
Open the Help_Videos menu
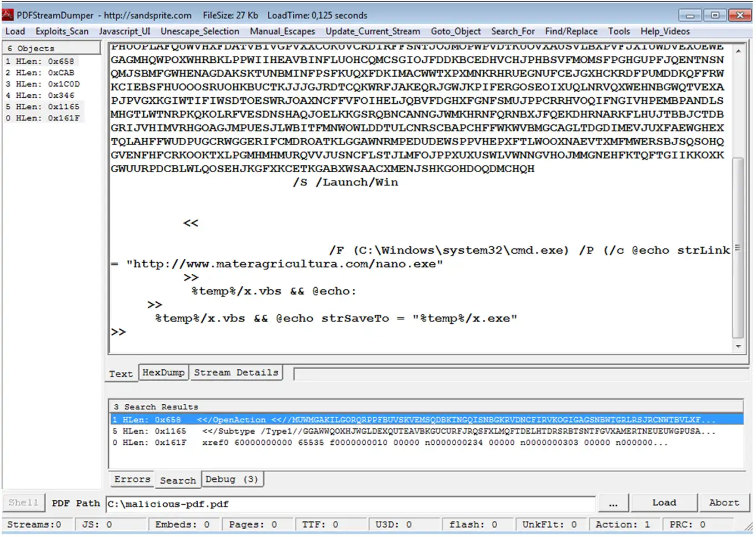(665, 32)
